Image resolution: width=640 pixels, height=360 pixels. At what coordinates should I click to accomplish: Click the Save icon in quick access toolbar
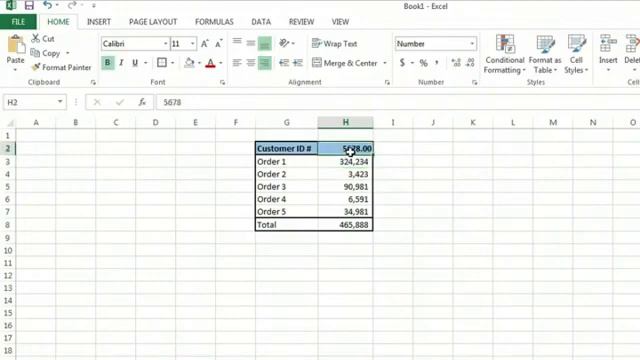(x=29, y=5)
